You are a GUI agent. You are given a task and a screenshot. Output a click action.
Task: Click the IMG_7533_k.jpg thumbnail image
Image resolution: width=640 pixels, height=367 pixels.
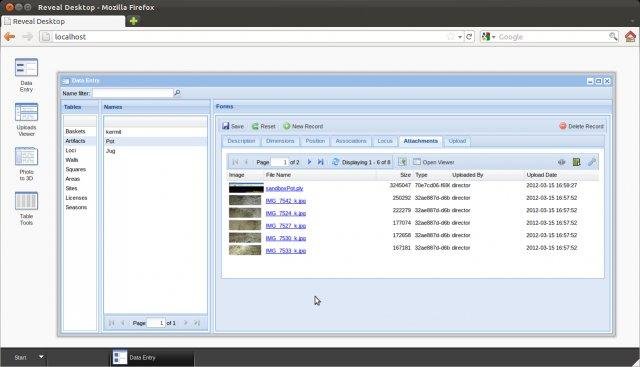245,250
